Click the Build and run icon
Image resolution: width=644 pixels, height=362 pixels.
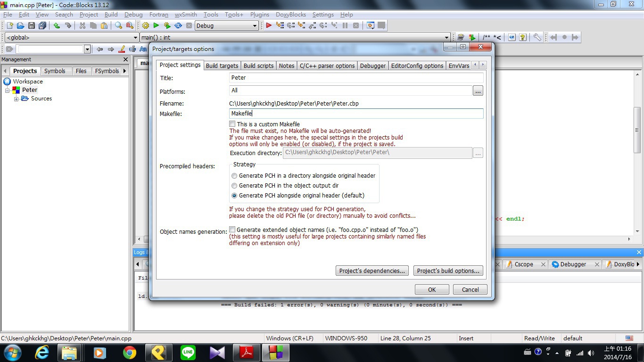pyautogui.click(x=167, y=25)
